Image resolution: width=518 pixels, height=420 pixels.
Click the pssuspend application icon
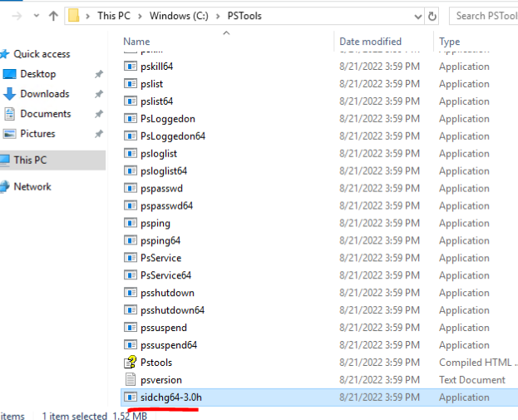tap(131, 328)
